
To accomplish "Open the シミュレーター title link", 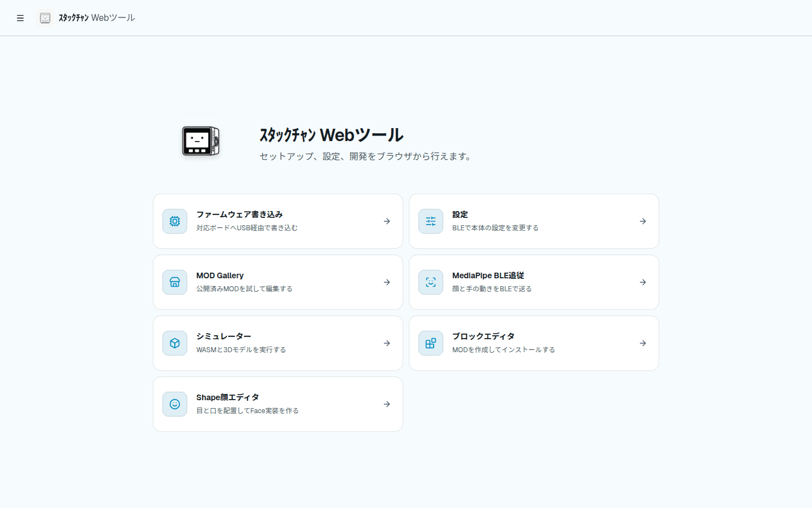I will point(224,336).
